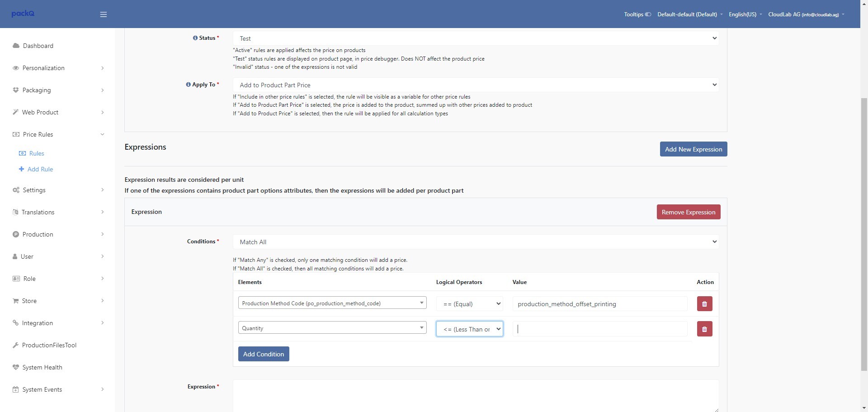This screenshot has height=412, width=868.
Task: Open the <= (Less Than or) operator dropdown
Action: (x=470, y=329)
